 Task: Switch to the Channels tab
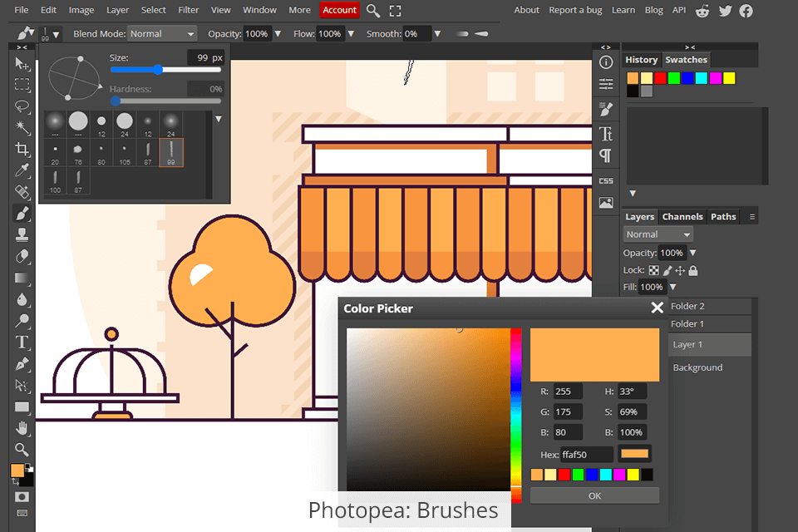[x=682, y=217]
